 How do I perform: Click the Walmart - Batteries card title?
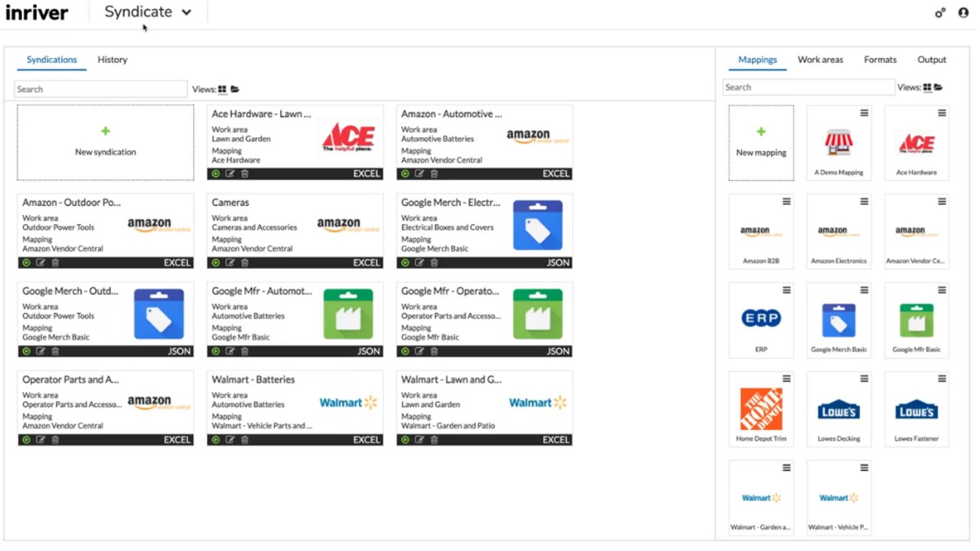click(x=253, y=380)
